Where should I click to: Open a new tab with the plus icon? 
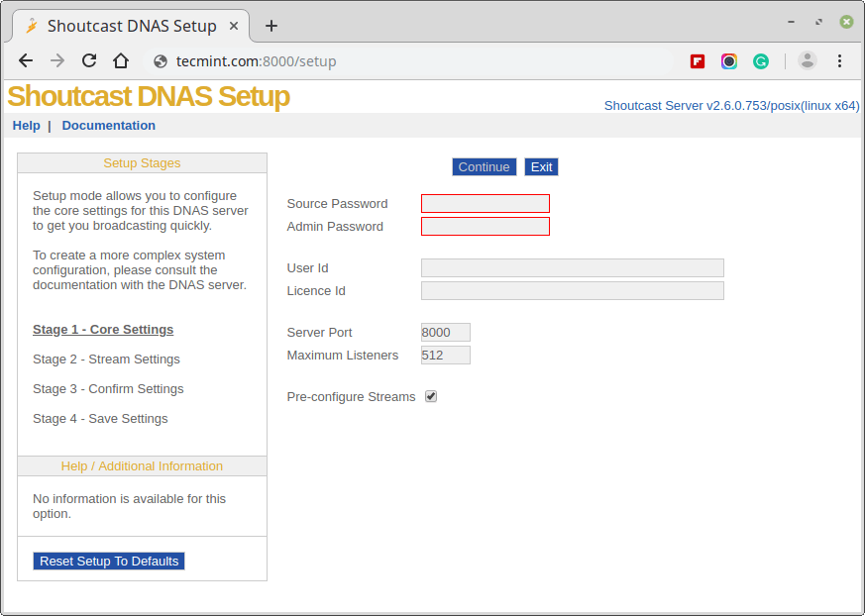[x=271, y=26]
